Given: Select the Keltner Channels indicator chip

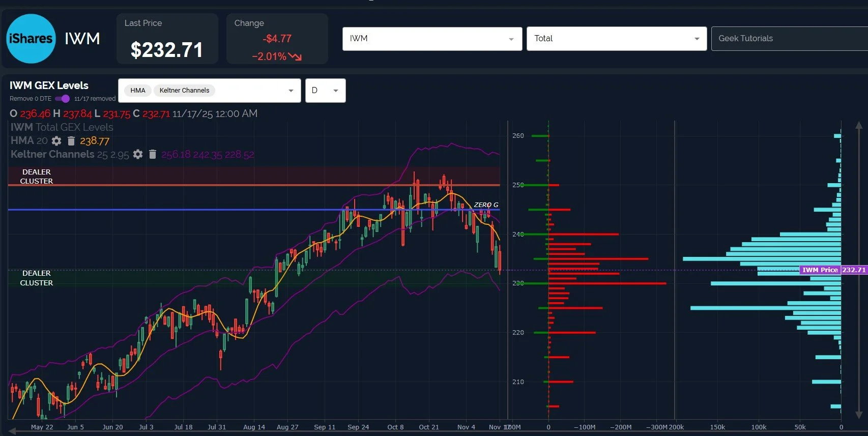Looking at the screenshot, I should pyautogui.click(x=184, y=91).
